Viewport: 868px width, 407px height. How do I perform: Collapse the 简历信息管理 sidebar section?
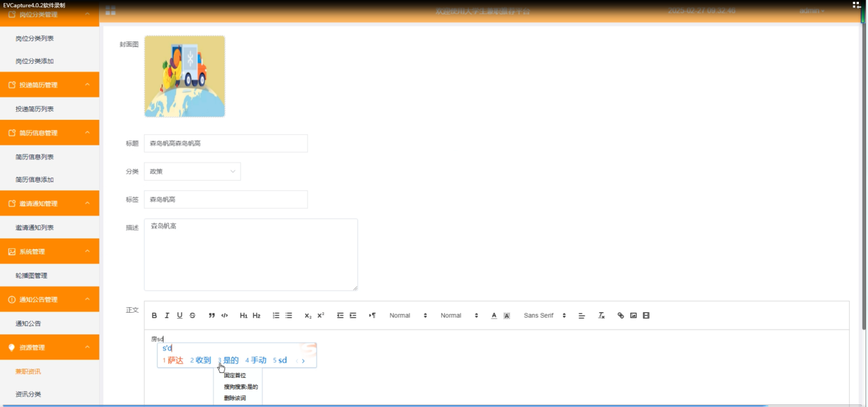tap(50, 133)
